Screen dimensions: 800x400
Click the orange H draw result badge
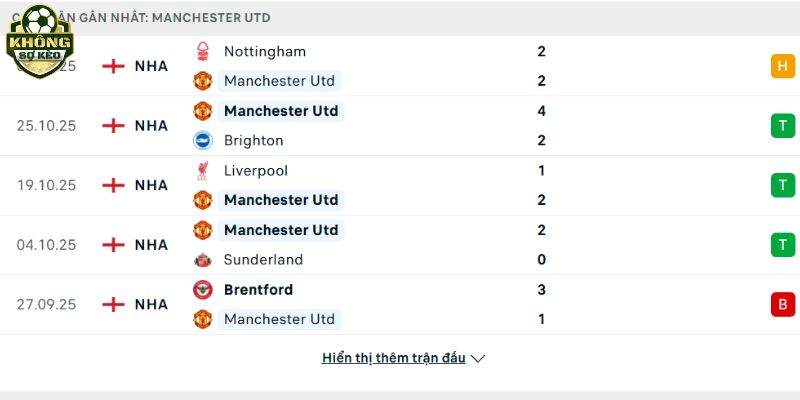point(782,66)
